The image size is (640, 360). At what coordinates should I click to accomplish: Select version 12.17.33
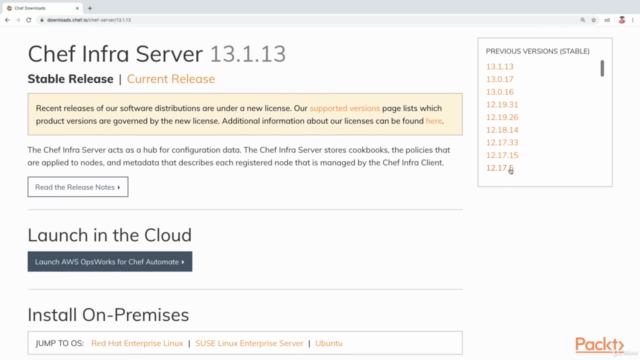click(502, 142)
